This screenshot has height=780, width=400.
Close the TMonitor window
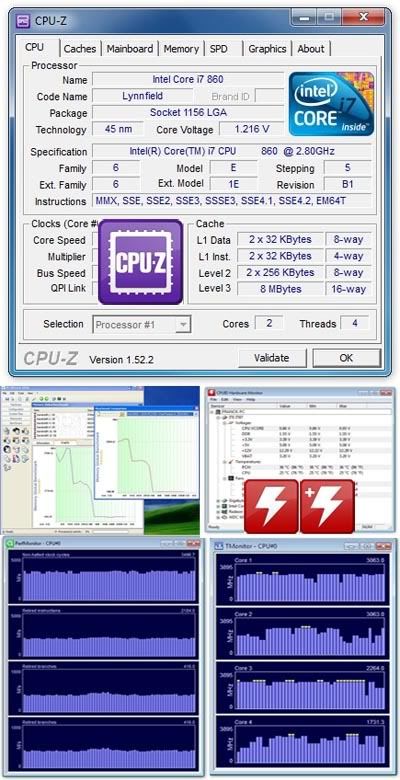(382, 546)
